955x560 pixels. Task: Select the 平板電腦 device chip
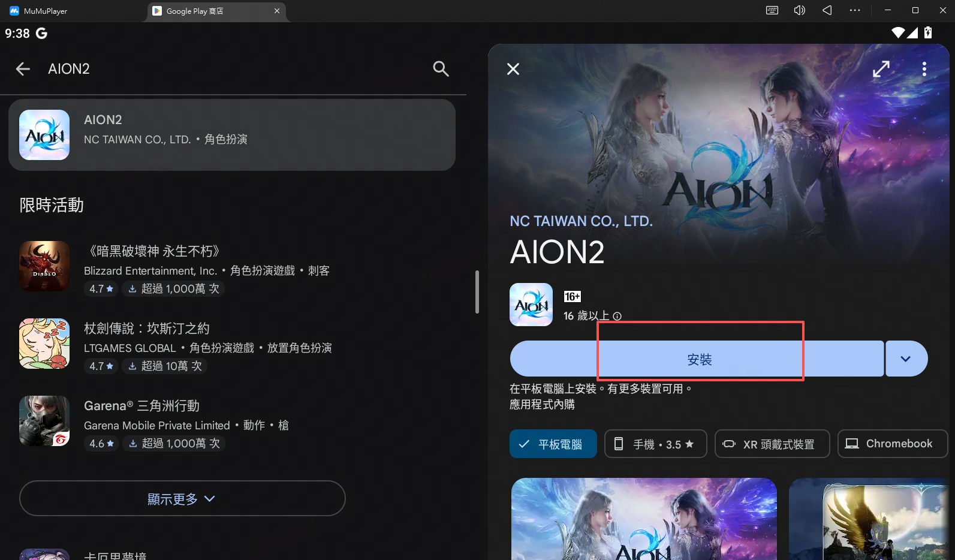point(553,444)
